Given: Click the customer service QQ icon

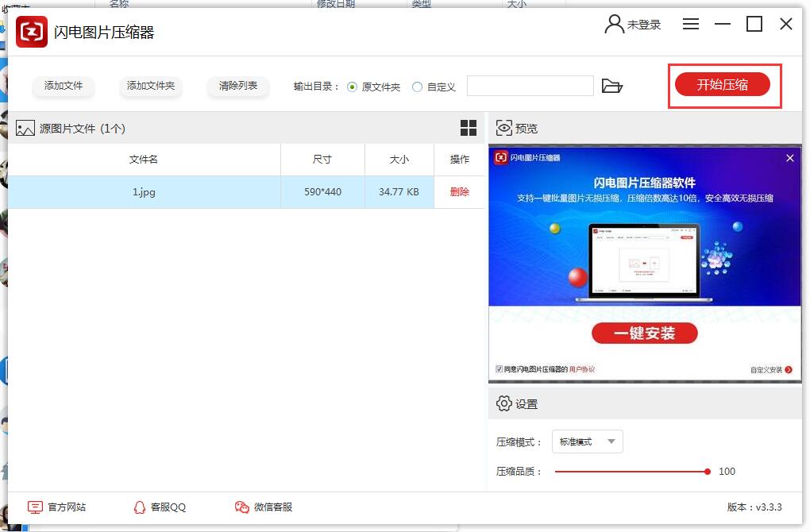Looking at the screenshot, I should pos(140,507).
